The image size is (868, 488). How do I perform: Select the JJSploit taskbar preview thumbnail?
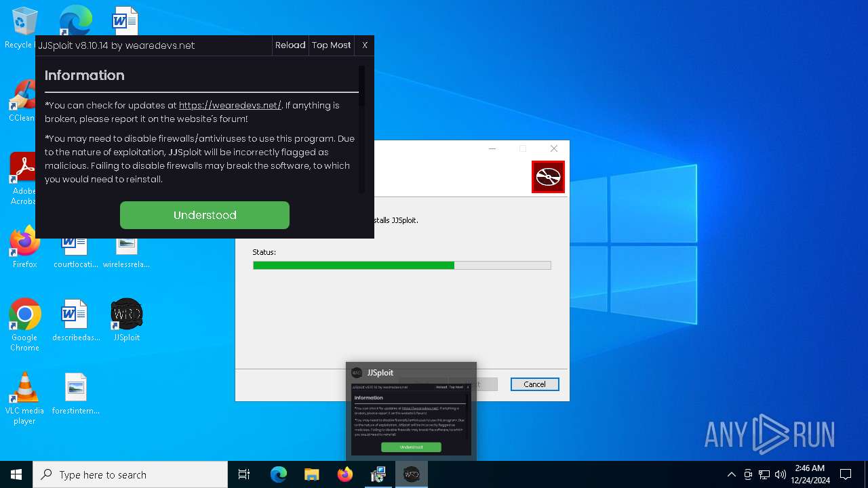point(411,420)
